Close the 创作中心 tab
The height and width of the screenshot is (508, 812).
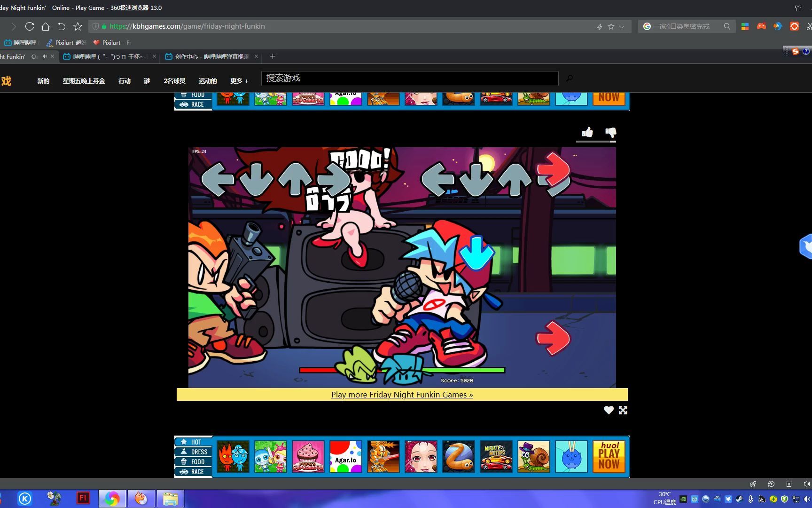click(x=256, y=56)
